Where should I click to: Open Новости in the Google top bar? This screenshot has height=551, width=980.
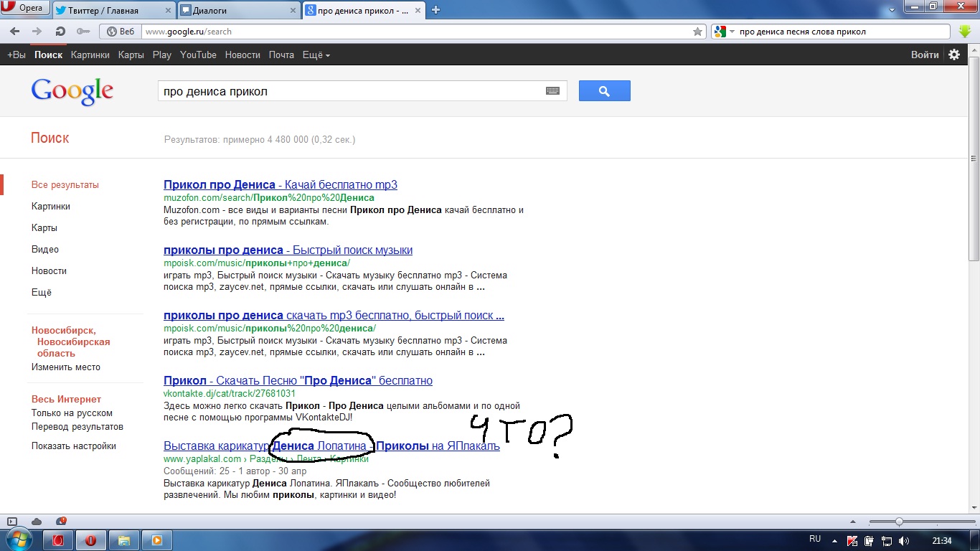click(x=242, y=55)
